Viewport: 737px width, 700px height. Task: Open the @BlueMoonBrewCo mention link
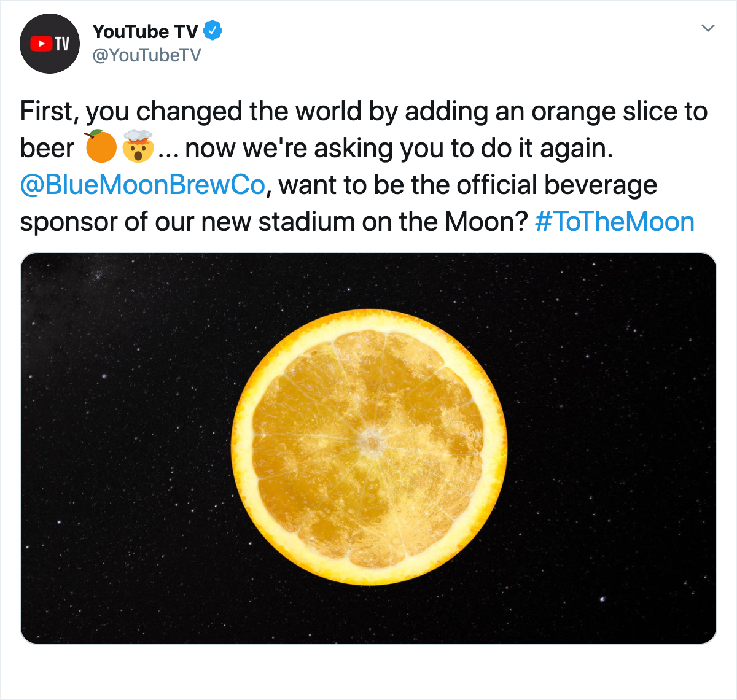click(142, 185)
